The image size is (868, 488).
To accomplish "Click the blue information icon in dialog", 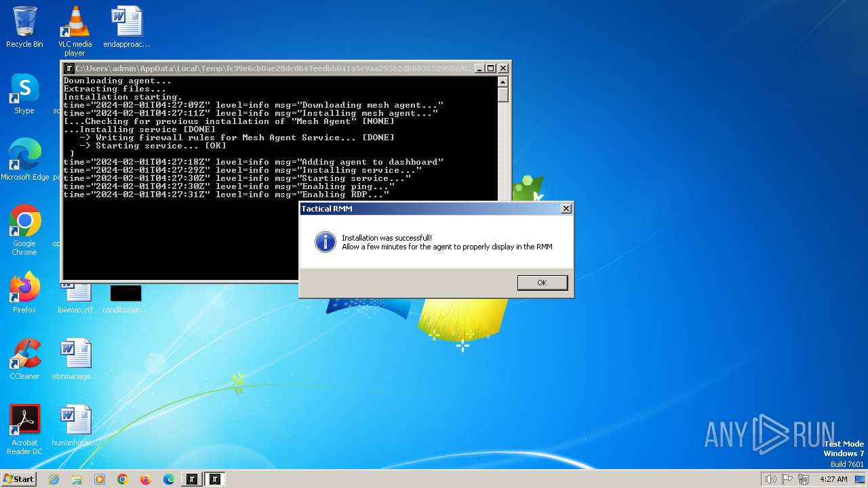I will (325, 242).
